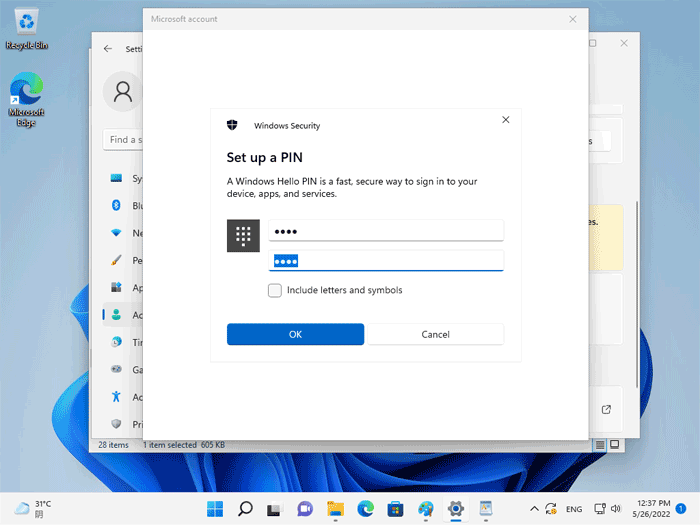Open volume tray icon

click(x=616, y=509)
